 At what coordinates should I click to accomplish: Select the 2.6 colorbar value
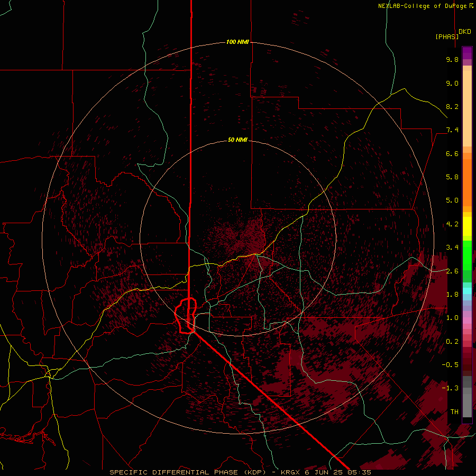click(452, 271)
